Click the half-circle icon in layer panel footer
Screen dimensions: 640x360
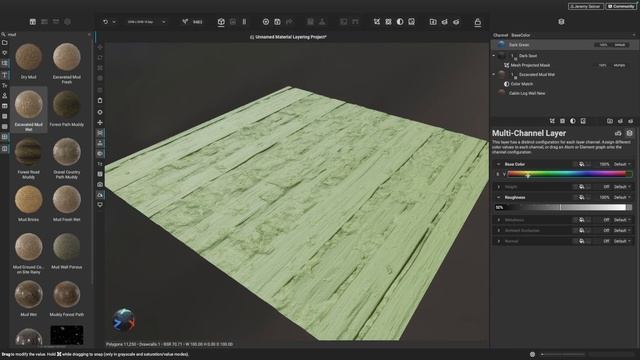(x=573, y=121)
